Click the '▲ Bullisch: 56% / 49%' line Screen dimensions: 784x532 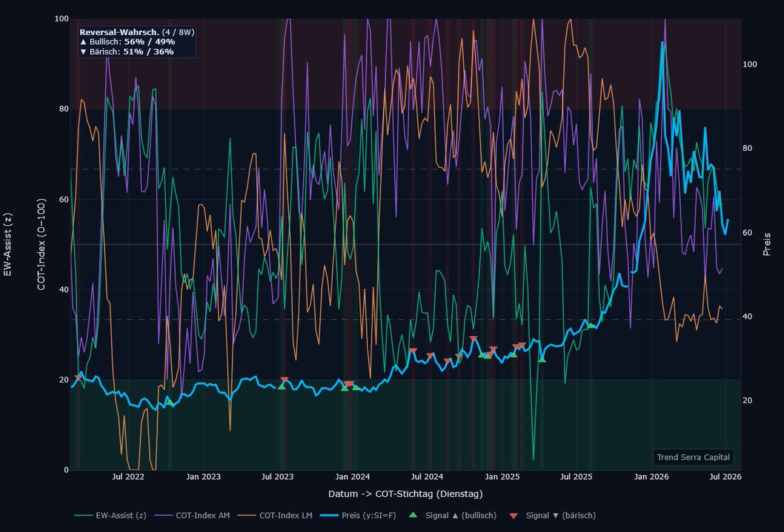tap(127, 41)
